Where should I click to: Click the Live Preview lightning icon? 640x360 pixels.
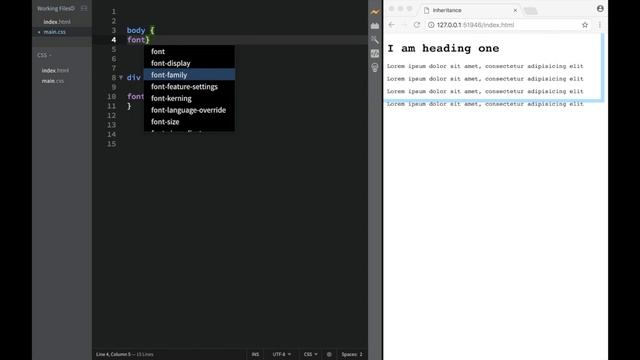point(375,12)
